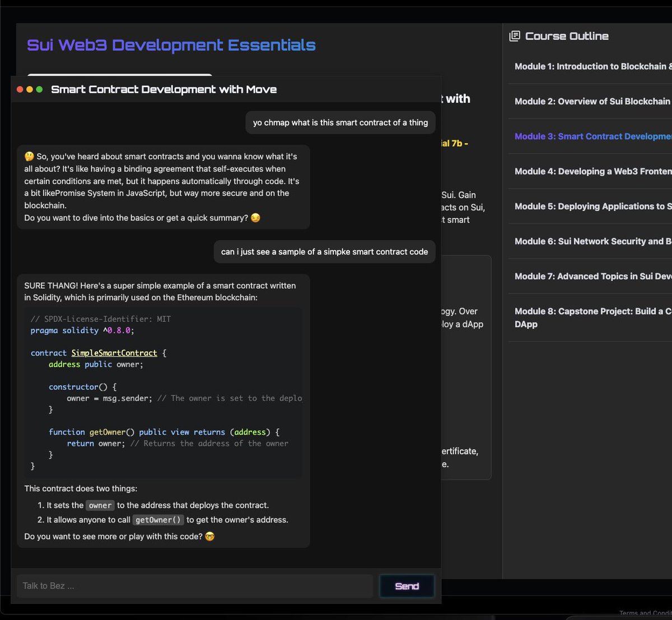The width and height of the screenshot is (672, 620).
Task: Click the 'Terms and Conditions' footer link
Action: point(645,614)
